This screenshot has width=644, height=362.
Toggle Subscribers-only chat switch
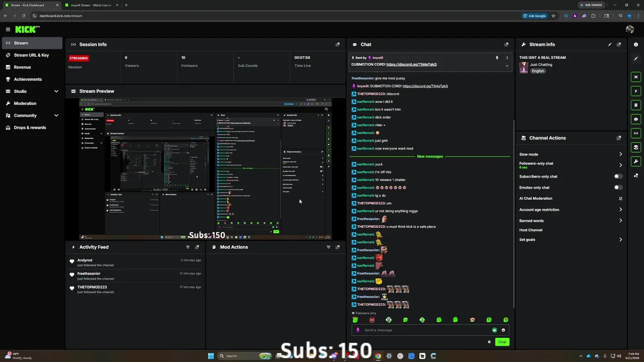pos(618,176)
